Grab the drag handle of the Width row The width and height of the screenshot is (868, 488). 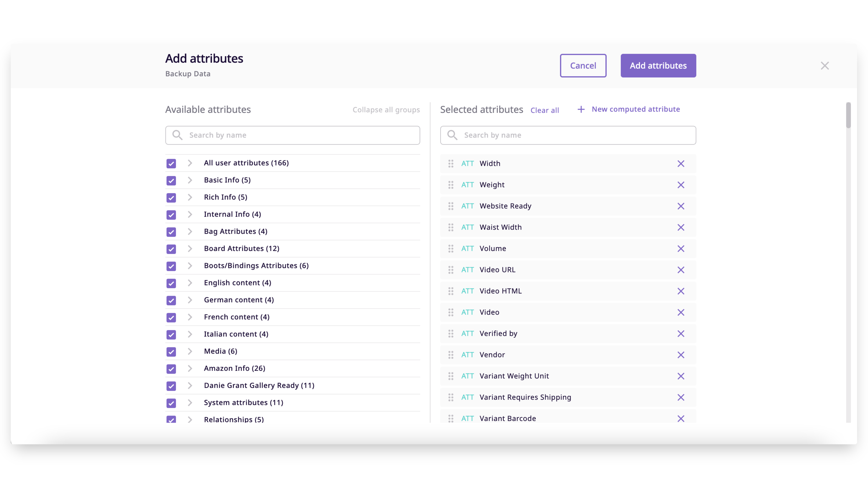coord(451,164)
